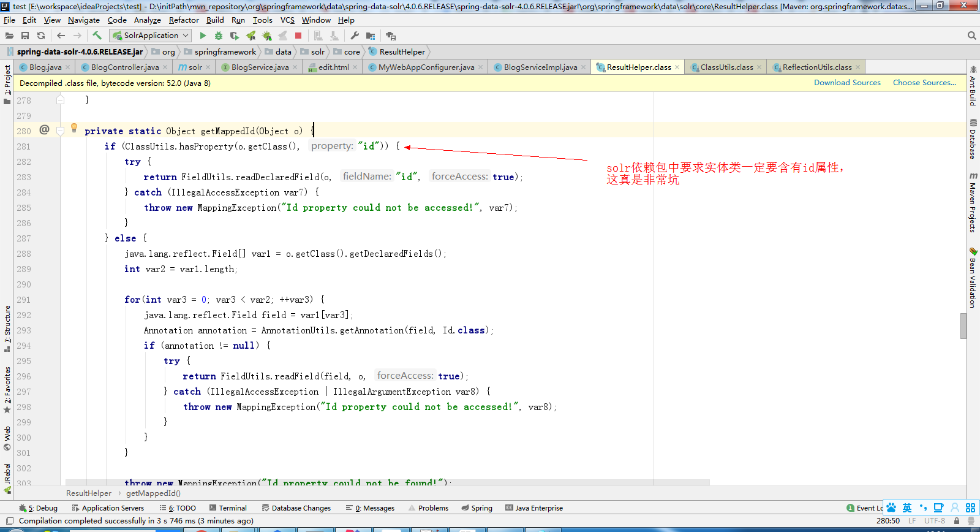Open the Project tool window
Image resolution: width=980 pixels, height=532 pixels.
[7, 84]
